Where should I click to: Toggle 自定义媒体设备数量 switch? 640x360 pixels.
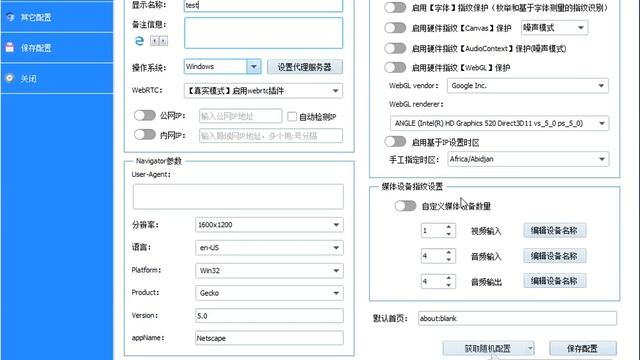[405, 206]
